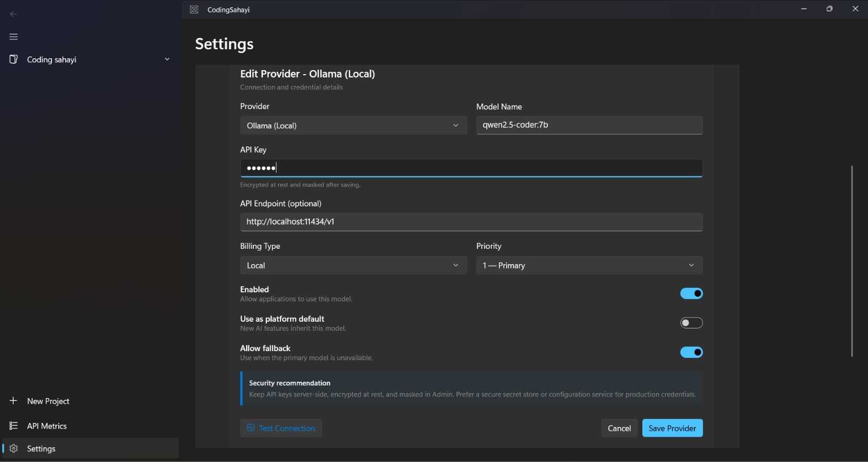868x462 pixels.
Task: Click the Model Name field
Action: pyautogui.click(x=589, y=125)
